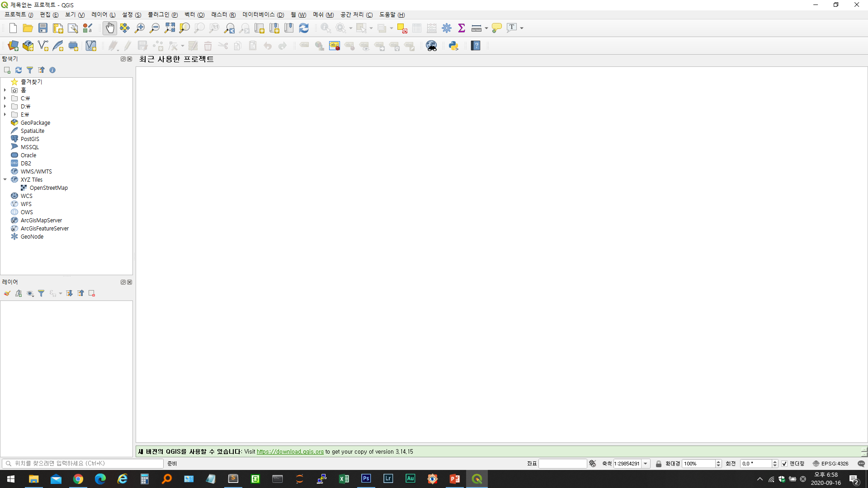Open the 플러그인 (Plugins) menu
Image resolution: width=868 pixels, height=488 pixels.
click(162, 15)
